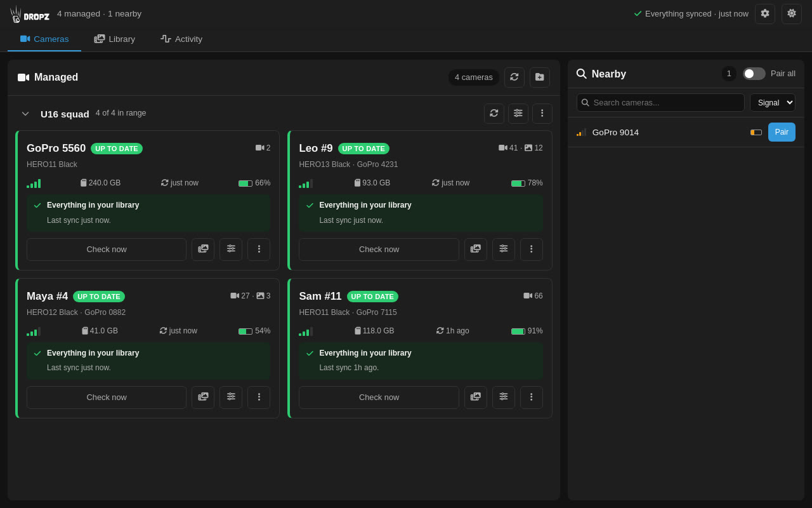
Task: Open more options for GoPro 5560
Action: point(259,250)
